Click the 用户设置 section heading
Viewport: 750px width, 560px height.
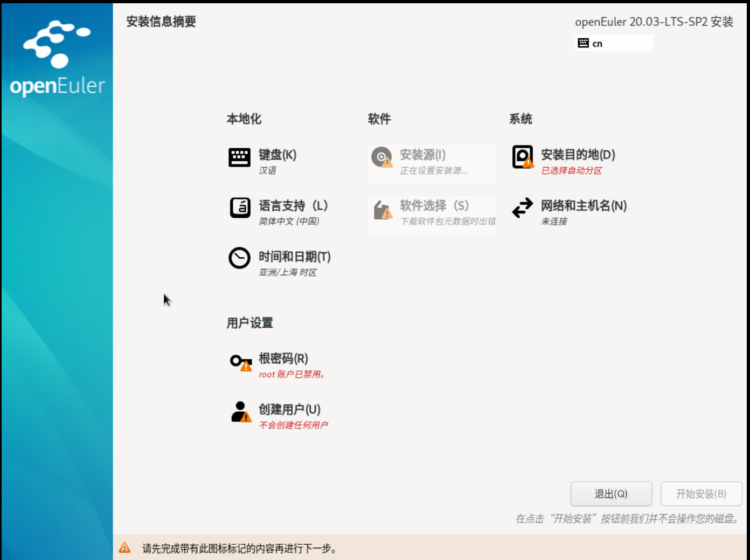[x=250, y=323]
